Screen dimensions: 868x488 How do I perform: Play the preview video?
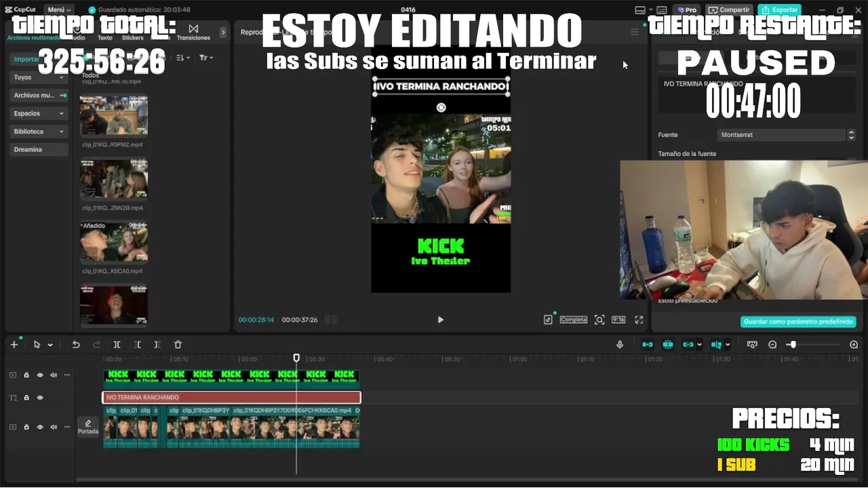point(440,320)
